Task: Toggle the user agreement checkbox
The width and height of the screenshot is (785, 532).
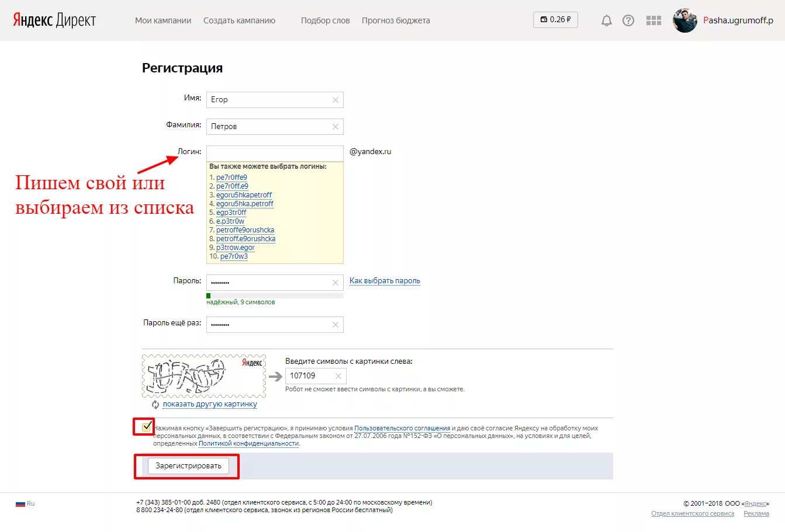Action: pyautogui.click(x=147, y=426)
